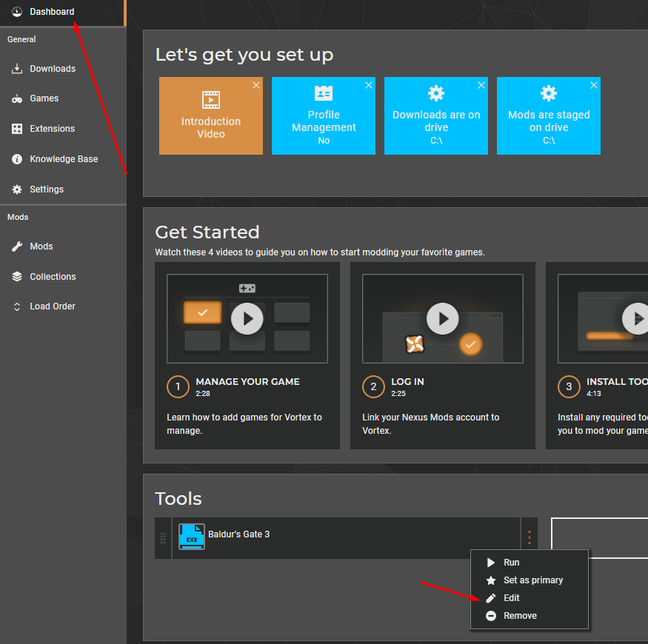Click the Games controller icon

click(x=17, y=98)
